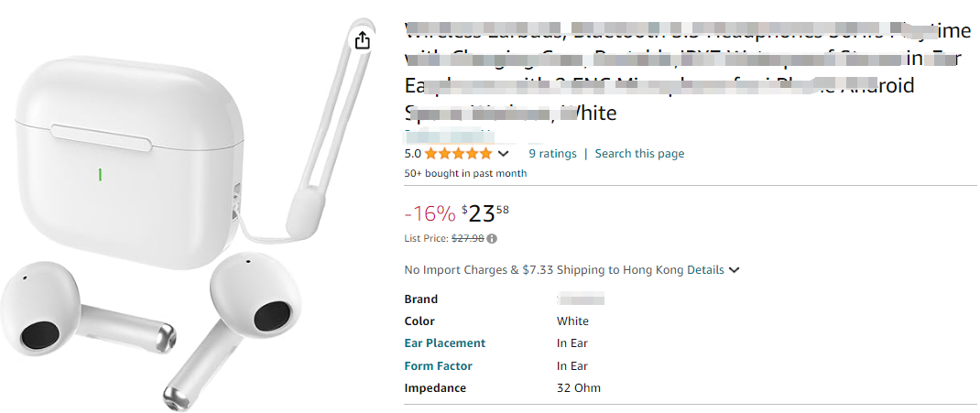Click the blurred Brand value in the details table
Image resolution: width=980 pixels, height=413 pixels.
pyautogui.click(x=581, y=299)
